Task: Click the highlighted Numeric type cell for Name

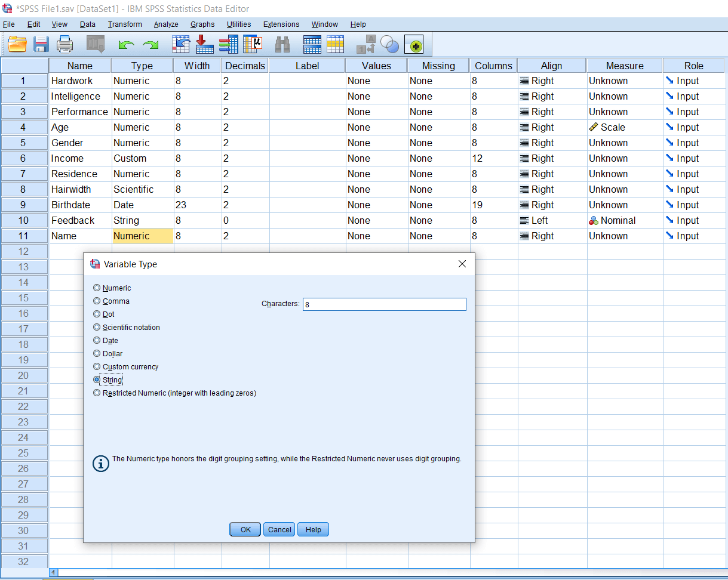Action: tap(142, 236)
